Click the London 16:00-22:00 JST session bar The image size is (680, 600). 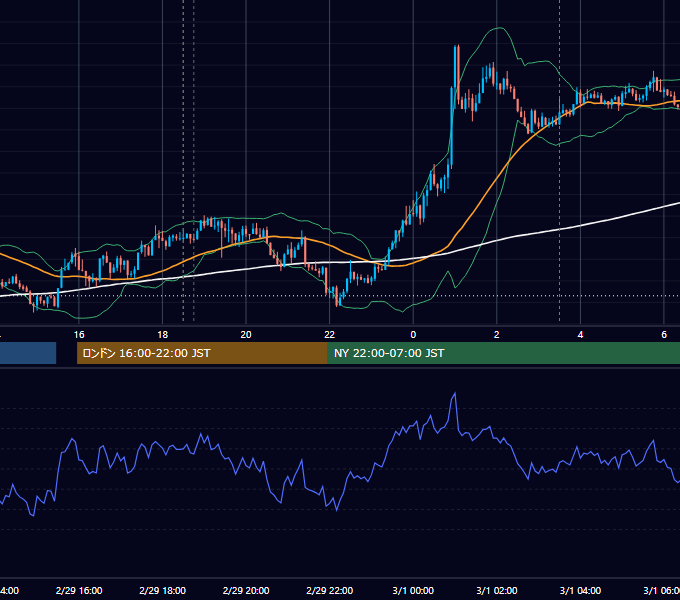click(202, 353)
